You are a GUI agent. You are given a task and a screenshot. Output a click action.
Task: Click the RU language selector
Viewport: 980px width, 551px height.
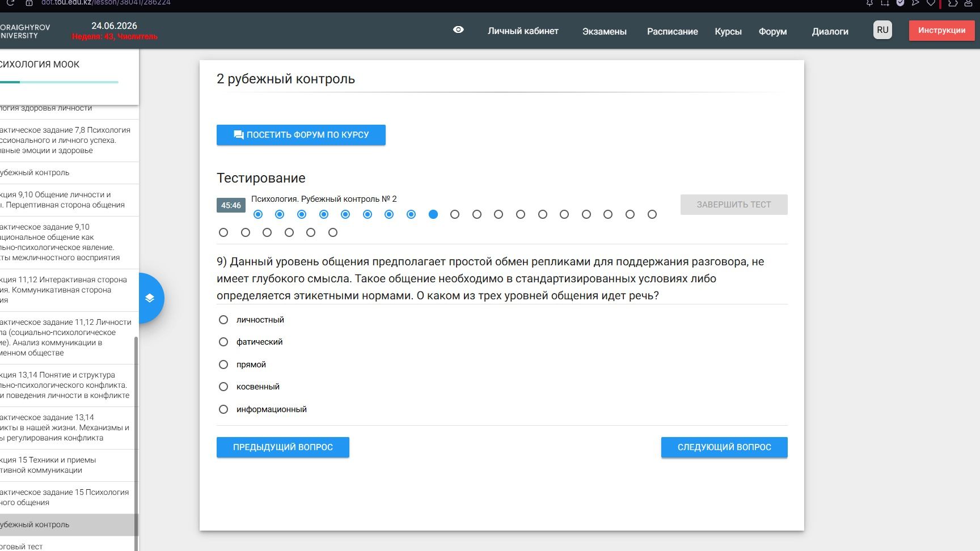pos(882,30)
